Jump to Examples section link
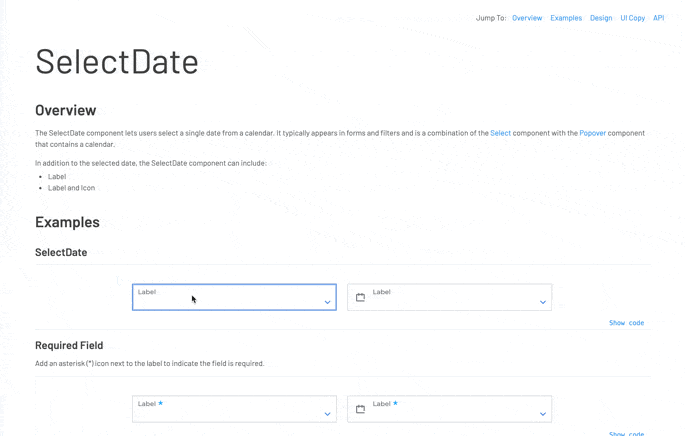Screen dimensions: 685x436 tap(566, 18)
